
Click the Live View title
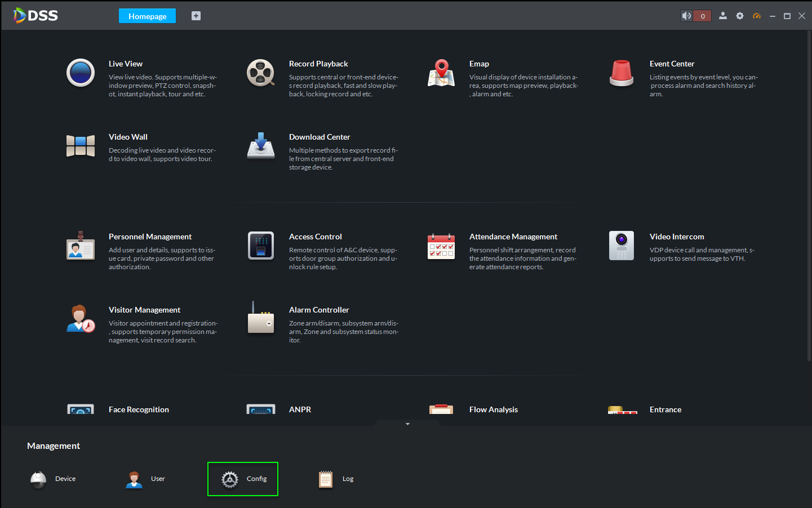pyautogui.click(x=126, y=64)
